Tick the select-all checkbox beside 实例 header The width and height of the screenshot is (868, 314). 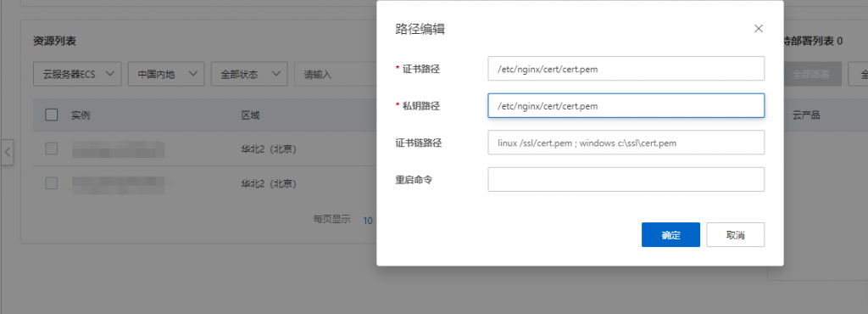pyautogui.click(x=52, y=115)
